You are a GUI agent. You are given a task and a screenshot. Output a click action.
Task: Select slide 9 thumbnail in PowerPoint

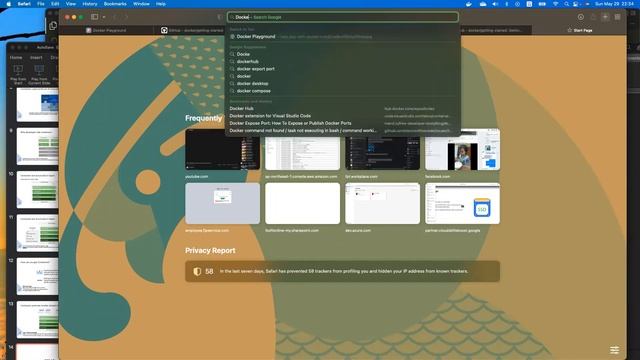38,146
